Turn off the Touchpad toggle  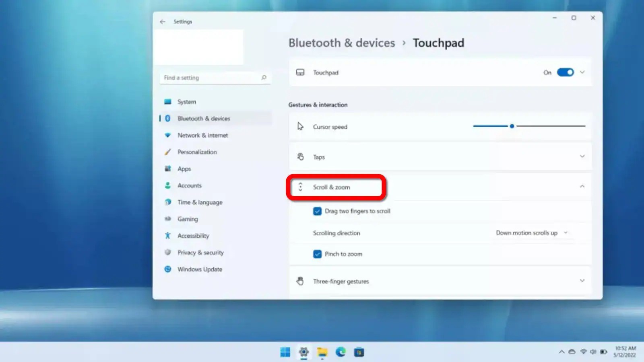pyautogui.click(x=565, y=72)
